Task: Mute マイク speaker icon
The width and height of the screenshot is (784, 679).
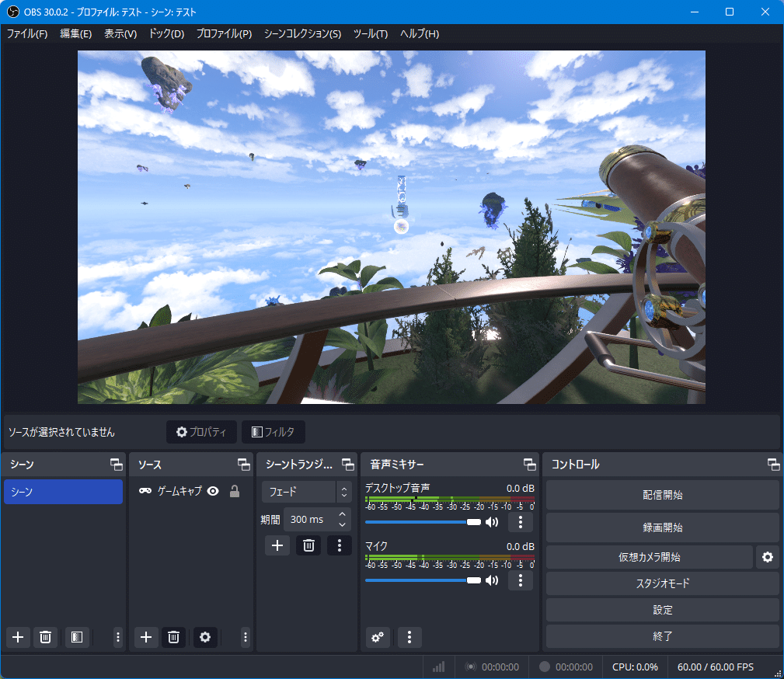Action: (492, 580)
